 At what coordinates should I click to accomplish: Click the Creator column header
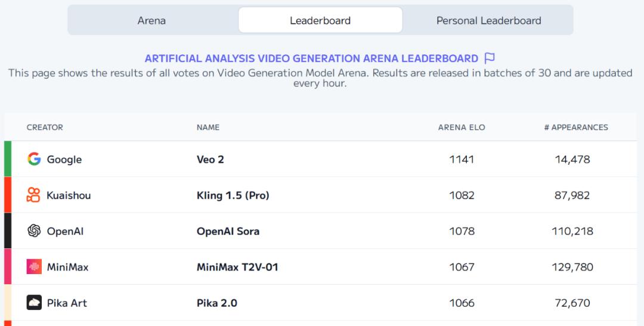coord(45,127)
